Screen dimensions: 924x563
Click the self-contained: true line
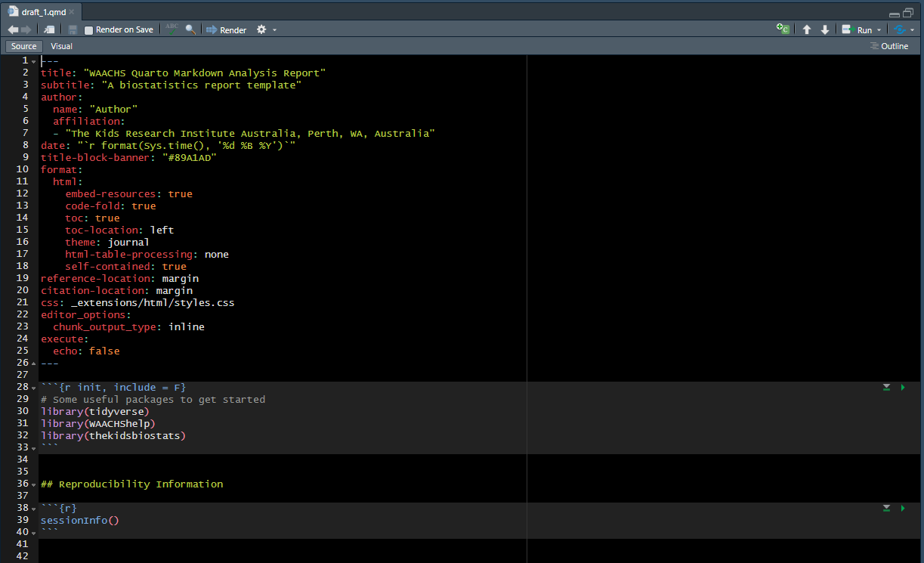pos(125,266)
